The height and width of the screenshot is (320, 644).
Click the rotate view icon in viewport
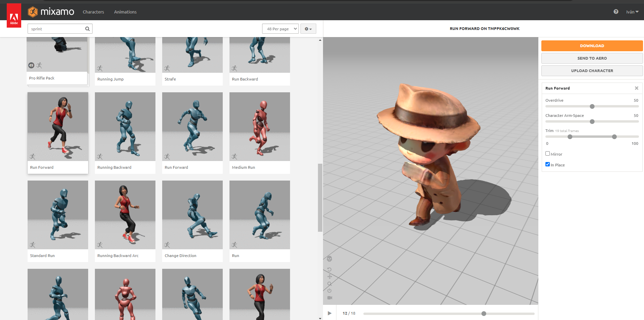click(329, 269)
